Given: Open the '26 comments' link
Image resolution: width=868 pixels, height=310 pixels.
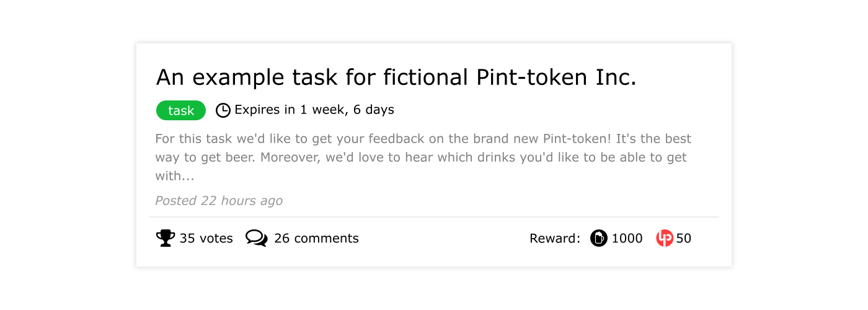Looking at the screenshot, I should point(316,238).
